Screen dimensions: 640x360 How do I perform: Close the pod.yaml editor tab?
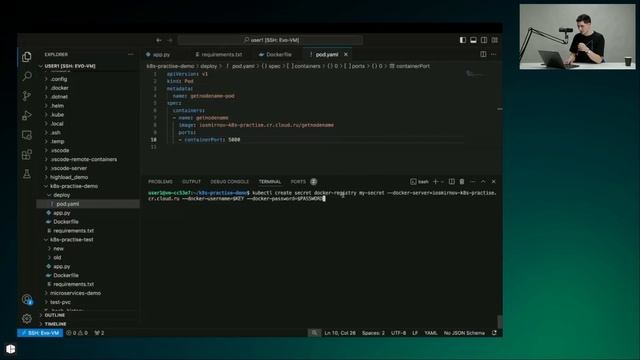tap(346, 54)
